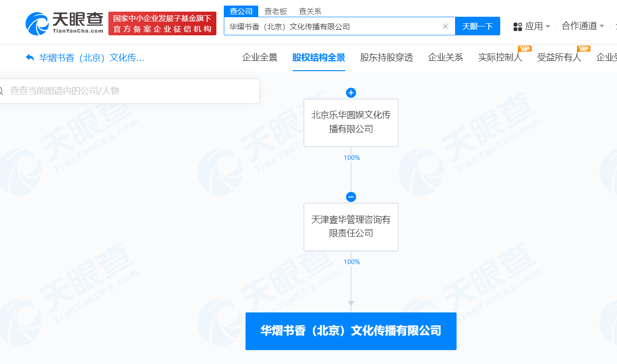Click the 应用 grid icon
This screenshot has height=364, width=617.
coord(517,26)
